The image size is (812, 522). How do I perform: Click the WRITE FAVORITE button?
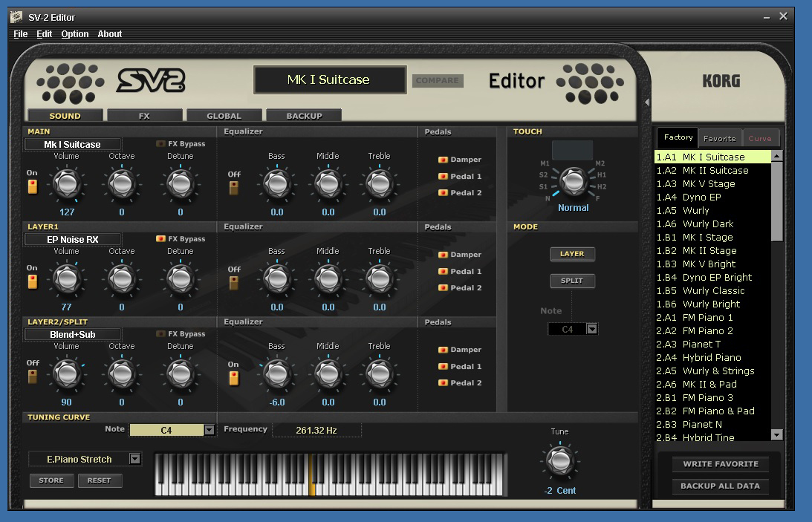(x=720, y=464)
